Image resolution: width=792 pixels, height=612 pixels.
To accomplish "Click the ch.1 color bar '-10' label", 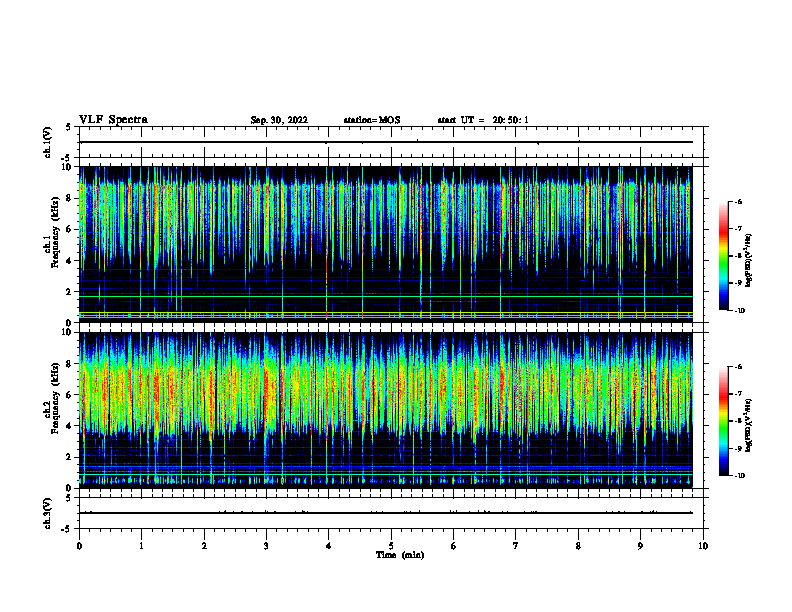I will (x=739, y=311).
